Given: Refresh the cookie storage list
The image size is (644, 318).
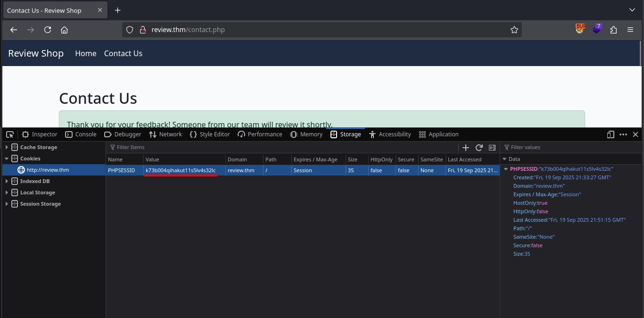Looking at the screenshot, I should [479, 147].
